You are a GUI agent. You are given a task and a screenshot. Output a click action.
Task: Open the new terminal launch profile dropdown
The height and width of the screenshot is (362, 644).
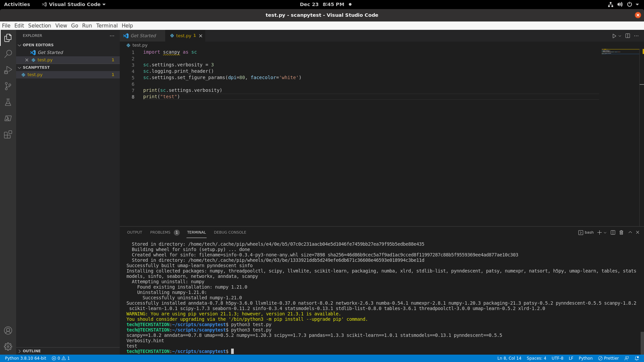click(605, 233)
